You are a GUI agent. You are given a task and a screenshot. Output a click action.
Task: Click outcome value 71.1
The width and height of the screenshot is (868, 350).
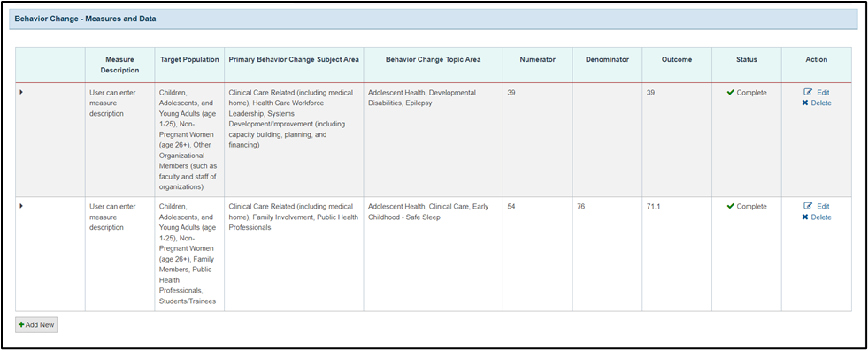click(653, 207)
